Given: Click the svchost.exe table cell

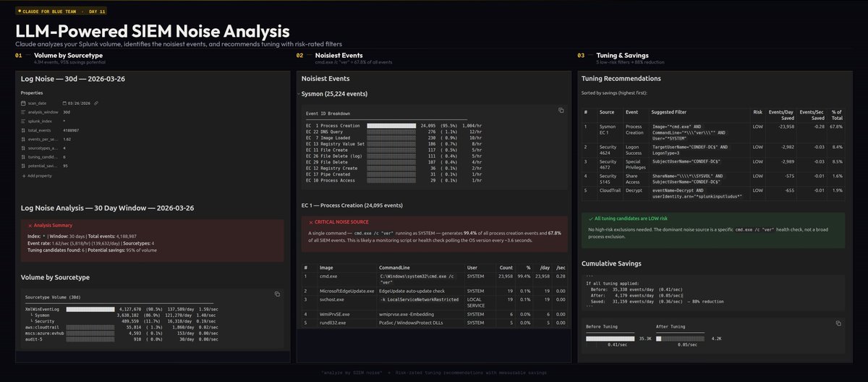Looking at the screenshot, I should [346, 302].
